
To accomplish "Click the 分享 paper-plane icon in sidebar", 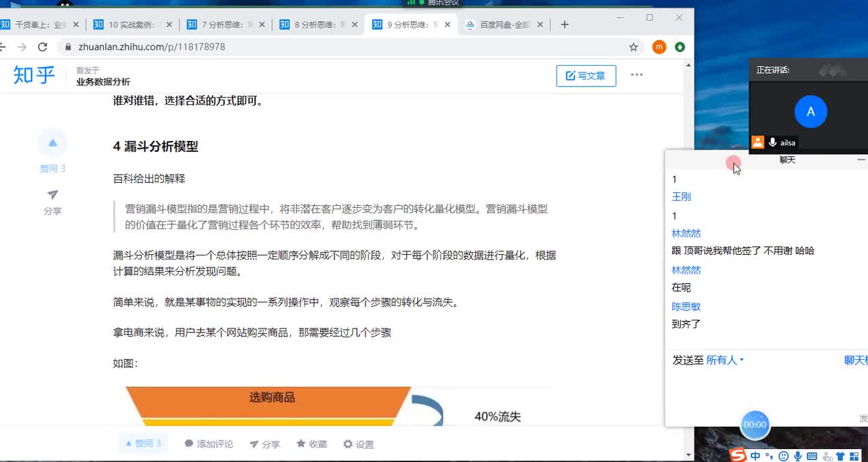I will [52, 195].
